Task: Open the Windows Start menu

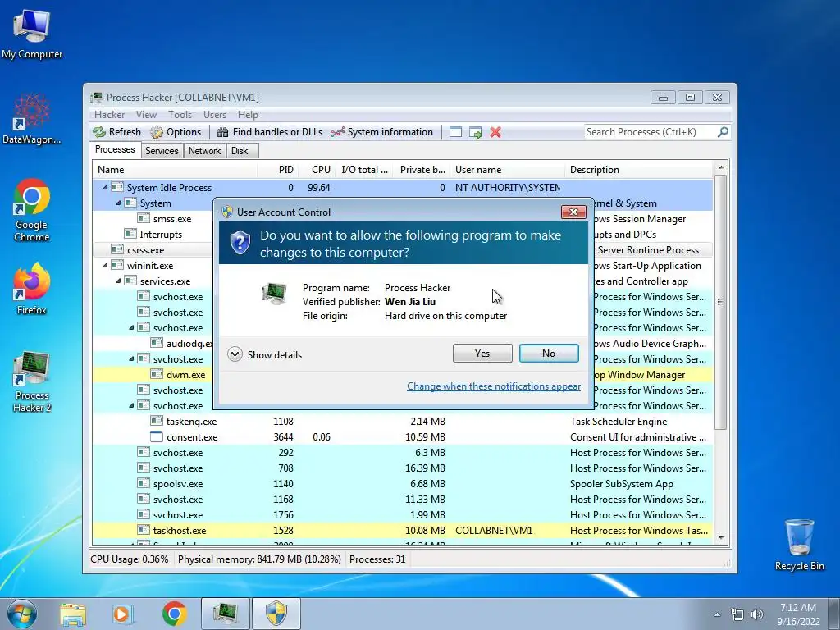Action: [x=22, y=614]
